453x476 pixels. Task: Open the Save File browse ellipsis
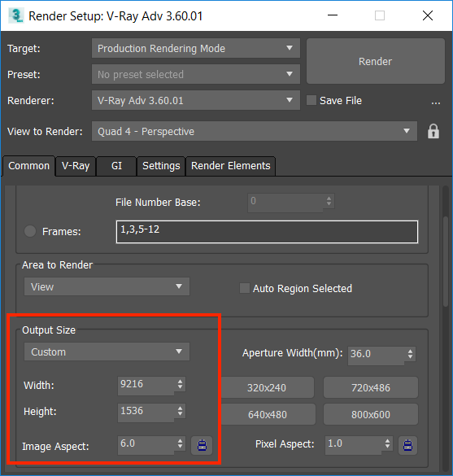point(436,103)
